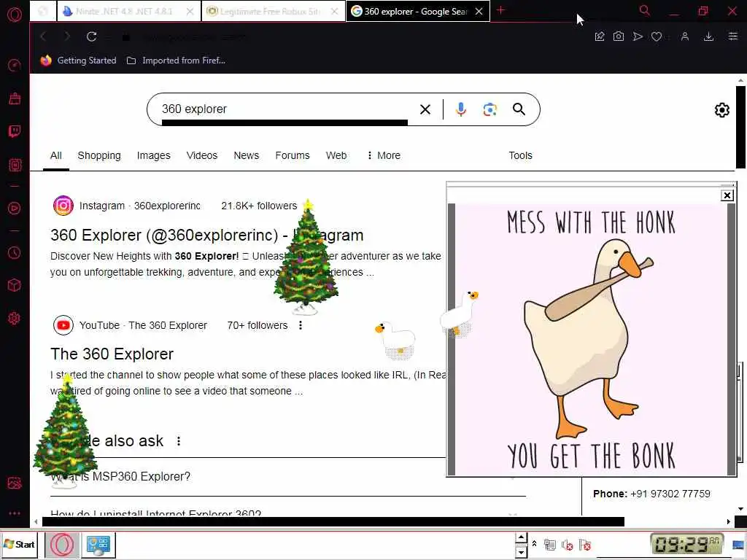Open the Easy Setup sliders icon

pyautogui.click(x=732, y=36)
